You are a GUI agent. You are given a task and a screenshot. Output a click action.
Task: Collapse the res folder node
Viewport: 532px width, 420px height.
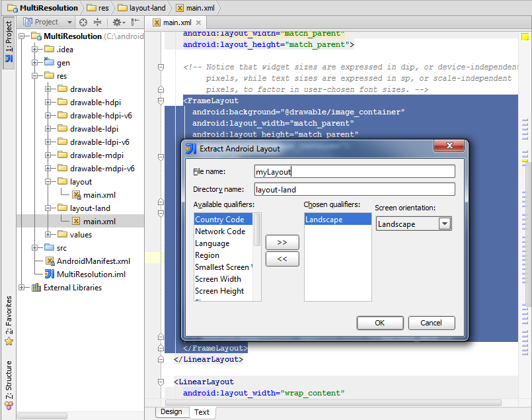34,75
